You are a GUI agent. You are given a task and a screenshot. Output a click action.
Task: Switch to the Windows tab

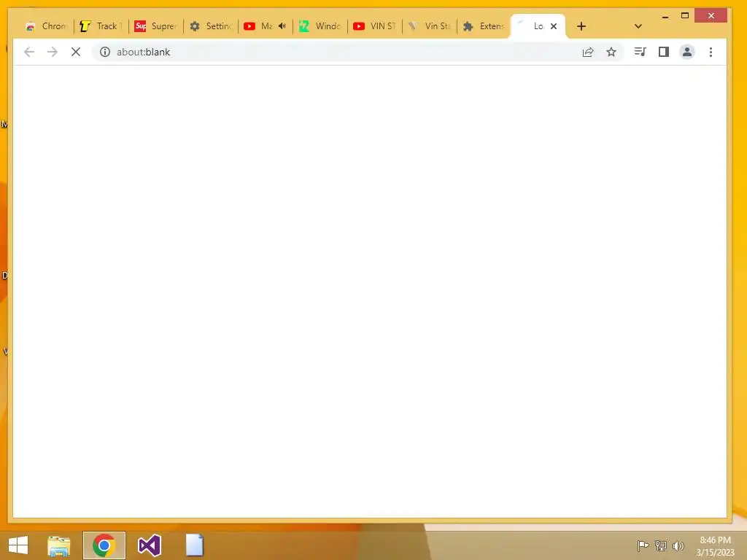[x=320, y=26]
